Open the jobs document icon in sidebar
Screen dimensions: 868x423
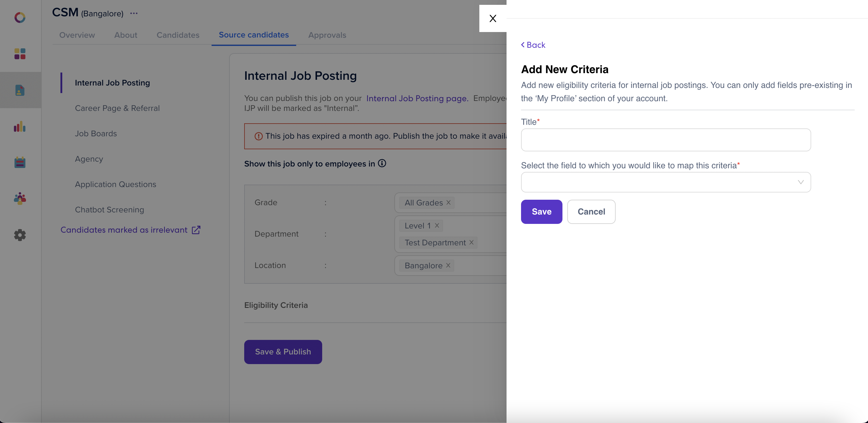coord(20,90)
